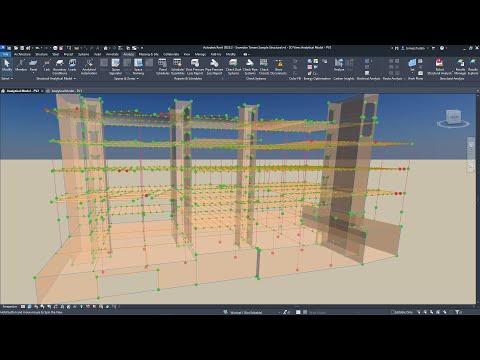Click the navigation bar beside the view
The width and height of the screenshot is (480, 360).
[471, 154]
